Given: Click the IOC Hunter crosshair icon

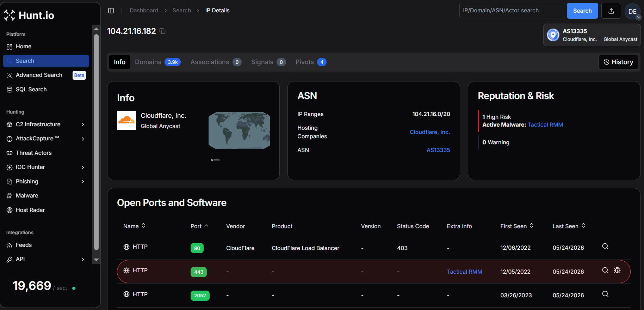Looking at the screenshot, I should 10,168.
